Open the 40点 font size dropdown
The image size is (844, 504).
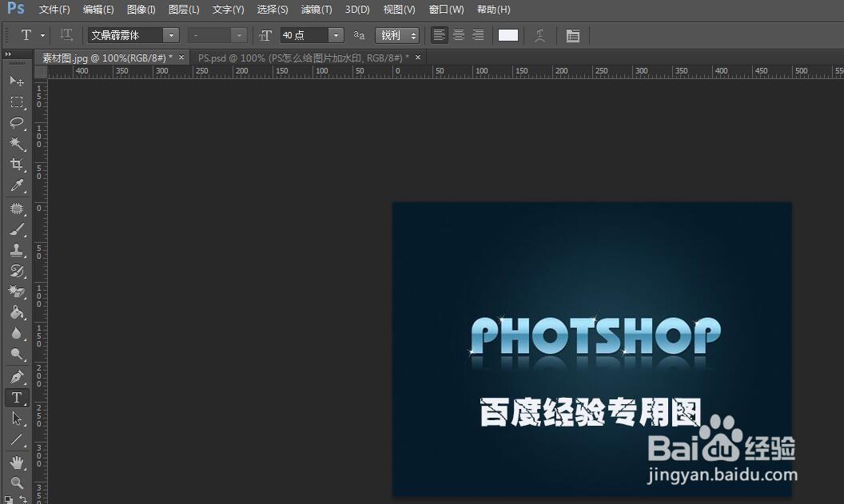(336, 34)
